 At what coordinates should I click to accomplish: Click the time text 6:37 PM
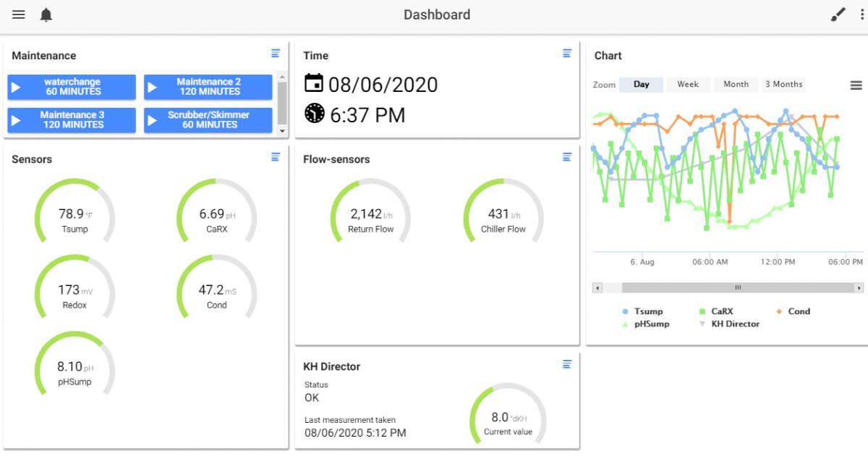tap(367, 114)
